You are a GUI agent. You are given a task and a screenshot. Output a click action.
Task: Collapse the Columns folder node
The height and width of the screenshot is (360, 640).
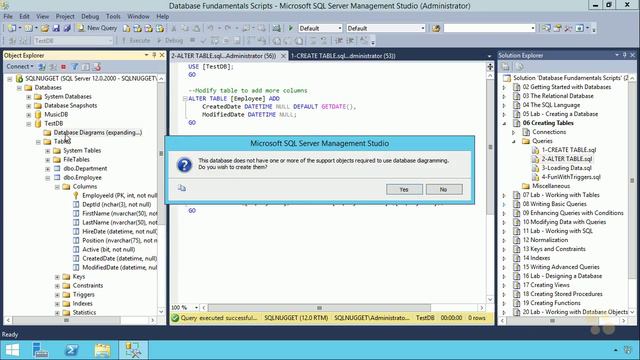point(57,187)
